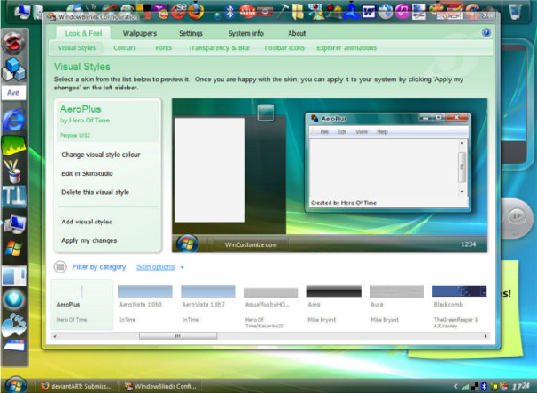Click Apply my changes
537x393 pixels.
pos(89,240)
